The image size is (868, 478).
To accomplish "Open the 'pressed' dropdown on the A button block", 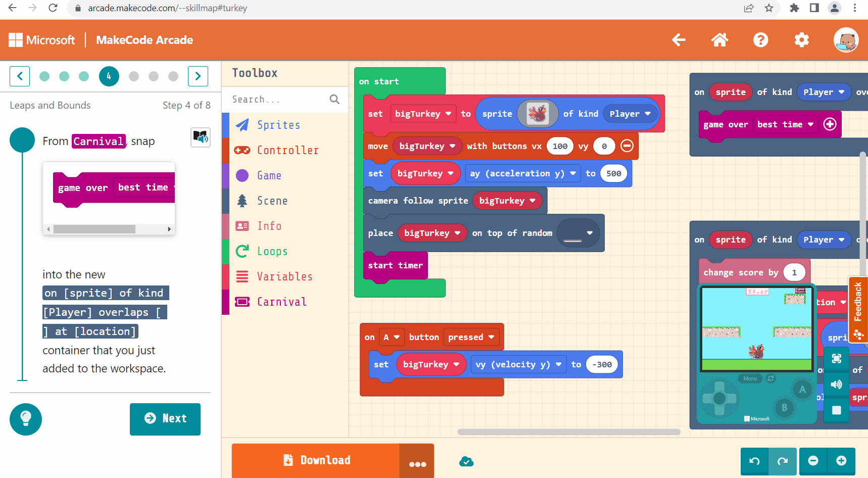I will click(471, 337).
